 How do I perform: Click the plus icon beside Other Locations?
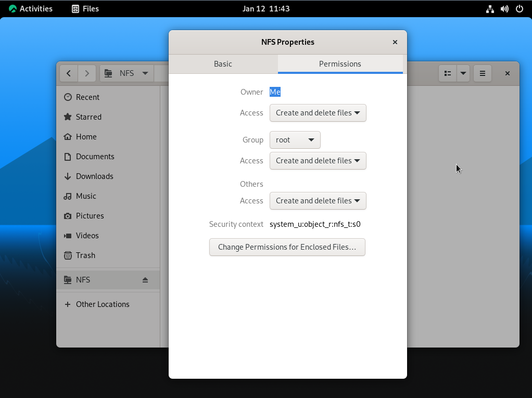68,304
